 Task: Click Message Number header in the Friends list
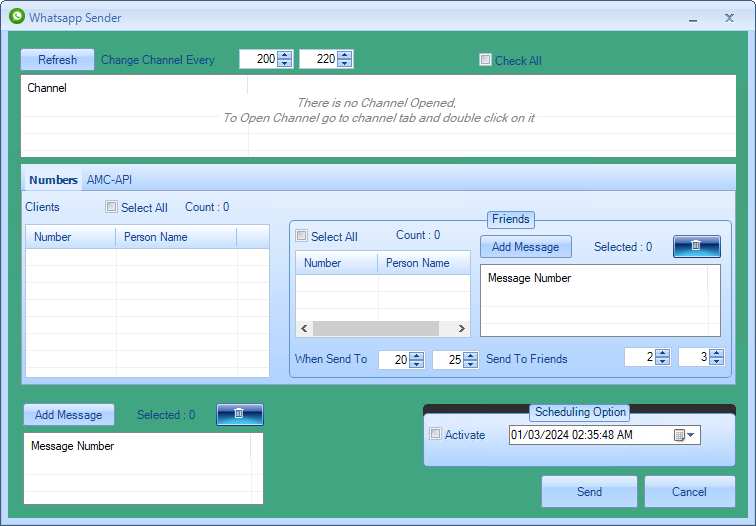[594, 278]
